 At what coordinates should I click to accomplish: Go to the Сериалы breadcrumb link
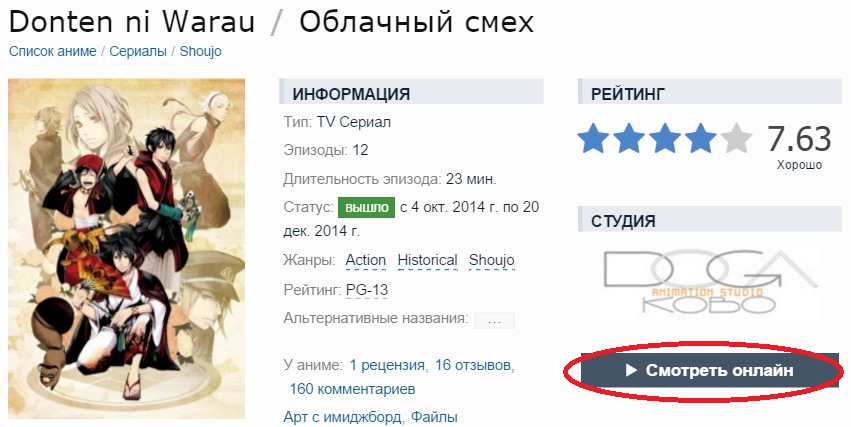click(138, 52)
